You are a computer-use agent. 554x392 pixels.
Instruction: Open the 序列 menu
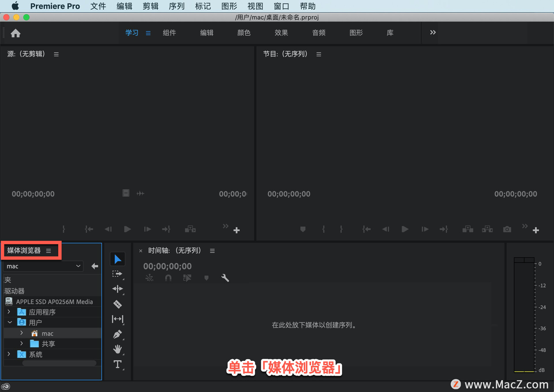[176, 6]
